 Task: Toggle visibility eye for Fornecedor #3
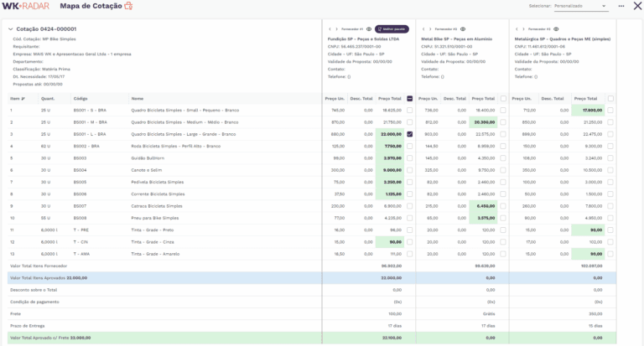coord(556,28)
